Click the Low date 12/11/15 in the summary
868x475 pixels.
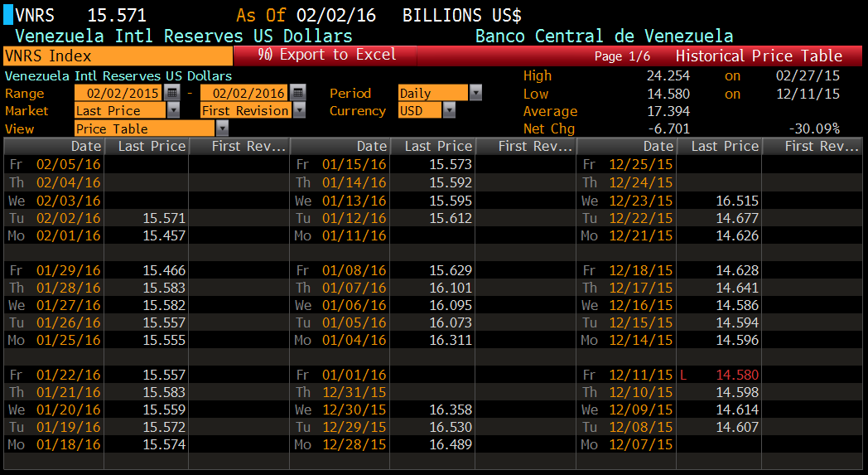[x=808, y=94]
